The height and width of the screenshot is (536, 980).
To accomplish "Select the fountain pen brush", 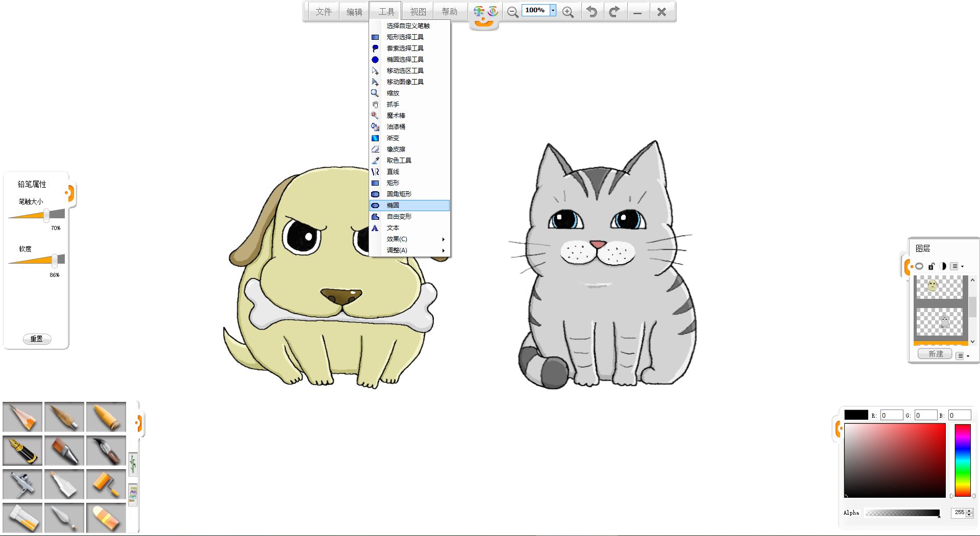I will pos(22,450).
